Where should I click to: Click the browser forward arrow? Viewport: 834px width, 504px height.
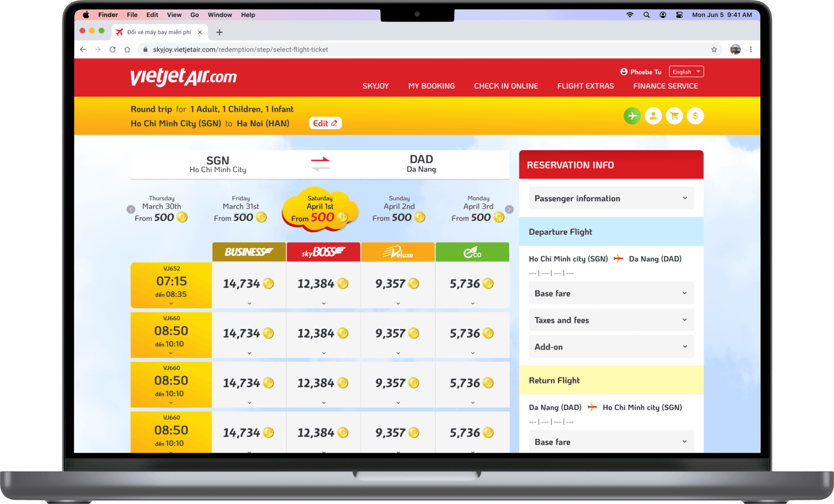98,49
